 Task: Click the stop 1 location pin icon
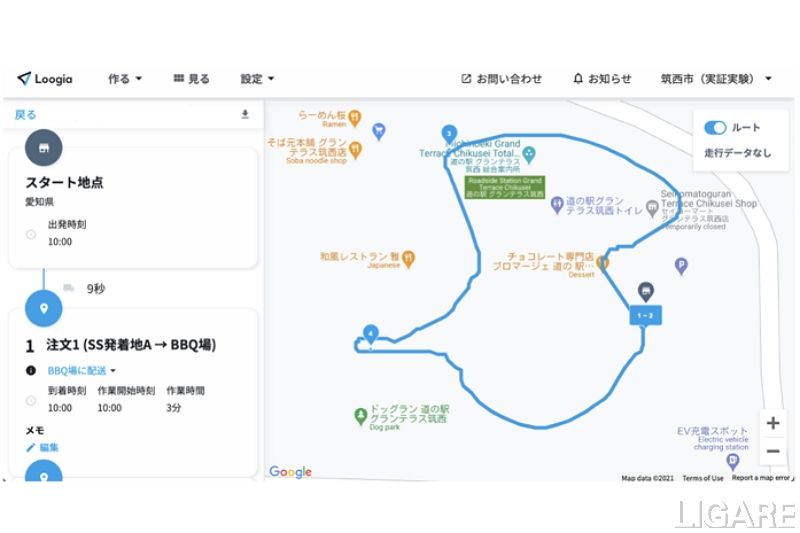click(x=43, y=308)
